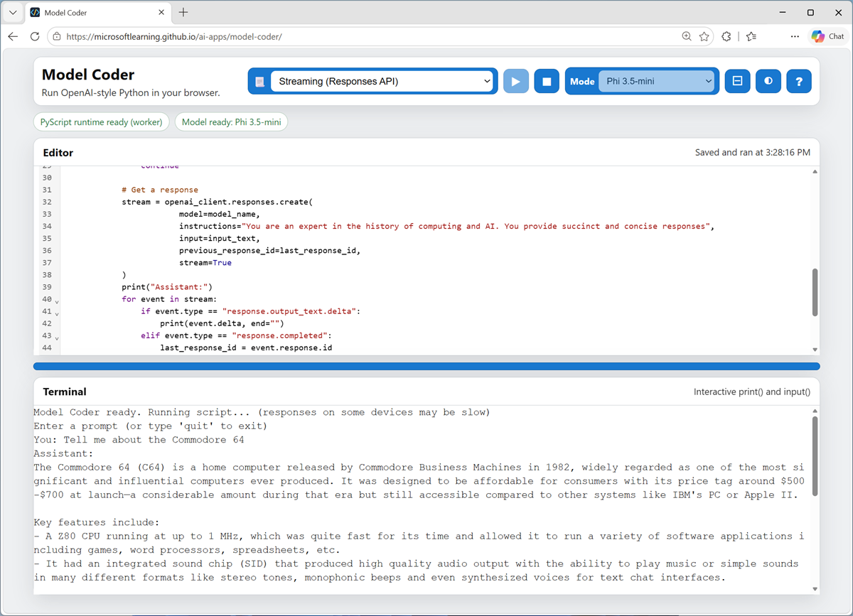Stop the running script

pyautogui.click(x=547, y=81)
